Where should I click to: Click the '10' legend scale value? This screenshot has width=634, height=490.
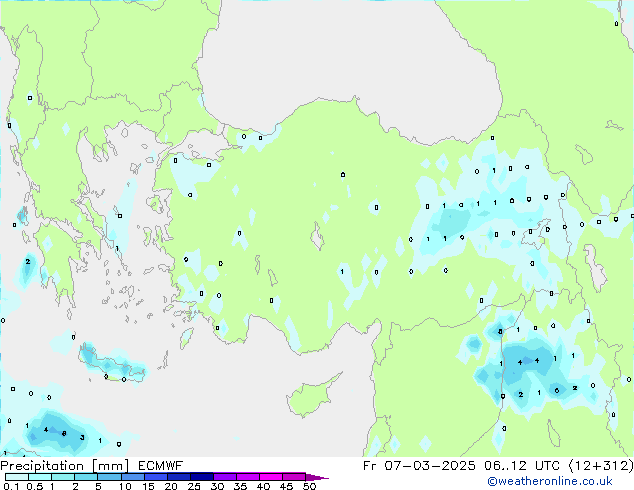(125, 486)
